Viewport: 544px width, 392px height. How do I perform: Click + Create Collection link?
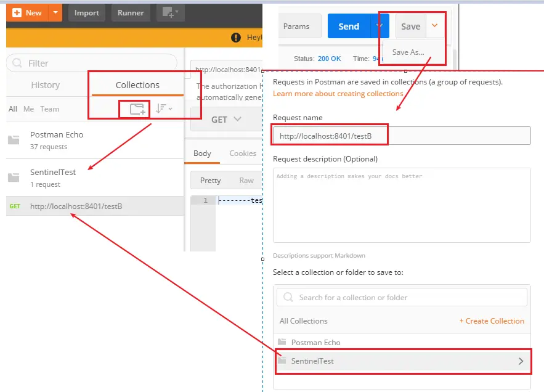(492, 321)
